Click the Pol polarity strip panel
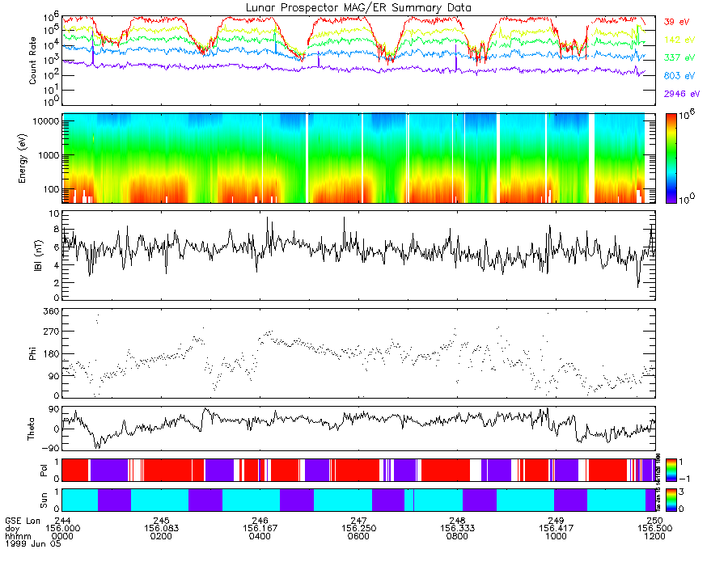728x566 pixels. coord(358,470)
